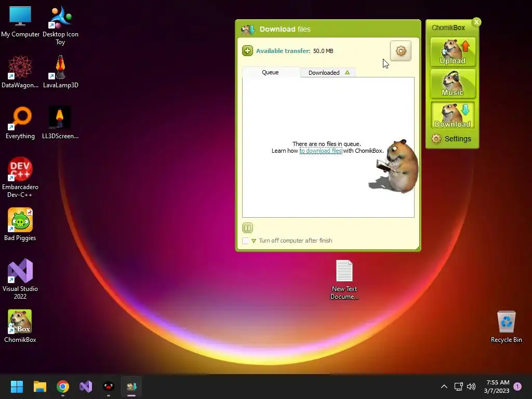
Task: Switch to the Queue tab
Action: click(270, 72)
